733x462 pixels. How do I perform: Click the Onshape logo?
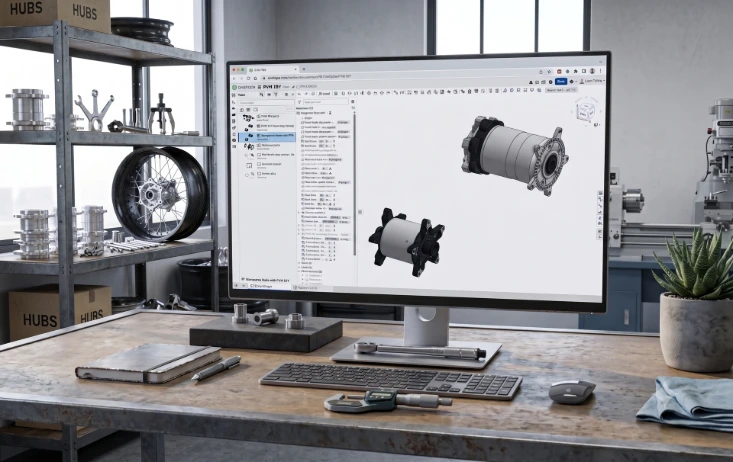(244, 87)
